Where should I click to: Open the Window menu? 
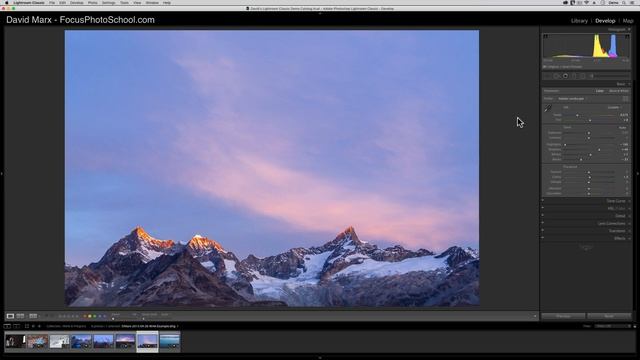pos(152,2)
